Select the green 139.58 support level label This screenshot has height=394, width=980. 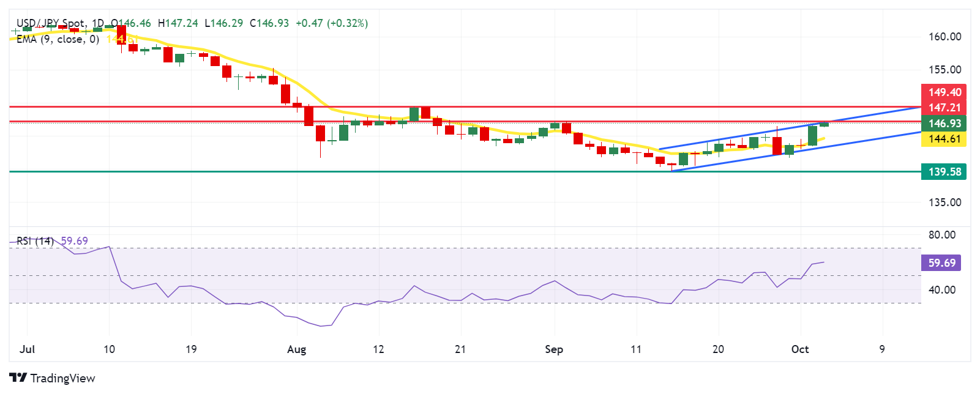pyautogui.click(x=944, y=172)
